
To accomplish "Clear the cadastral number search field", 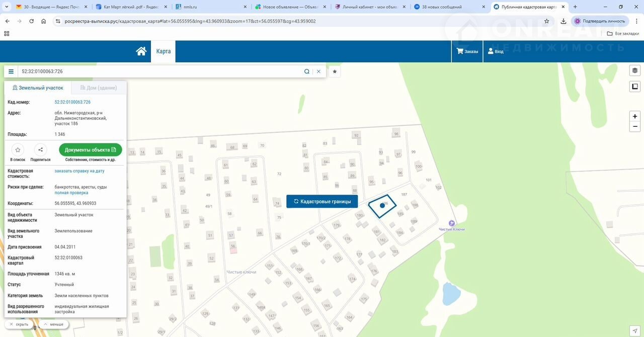I will pyautogui.click(x=318, y=71).
